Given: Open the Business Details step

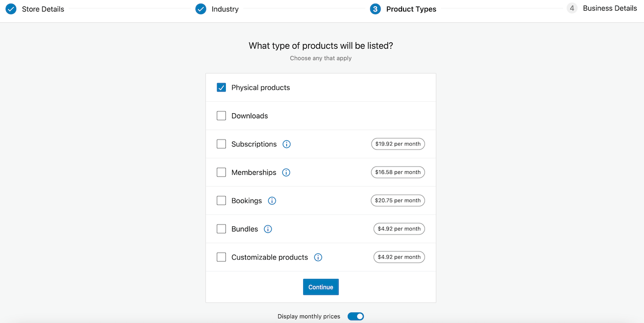Looking at the screenshot, I should pos(610,8).
